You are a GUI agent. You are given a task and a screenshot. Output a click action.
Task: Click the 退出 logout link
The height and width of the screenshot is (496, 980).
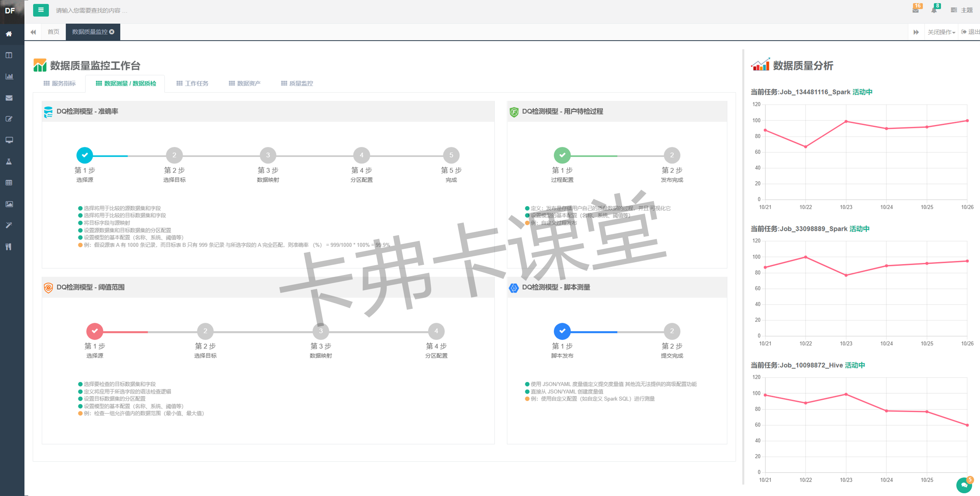tap(970, 32)
